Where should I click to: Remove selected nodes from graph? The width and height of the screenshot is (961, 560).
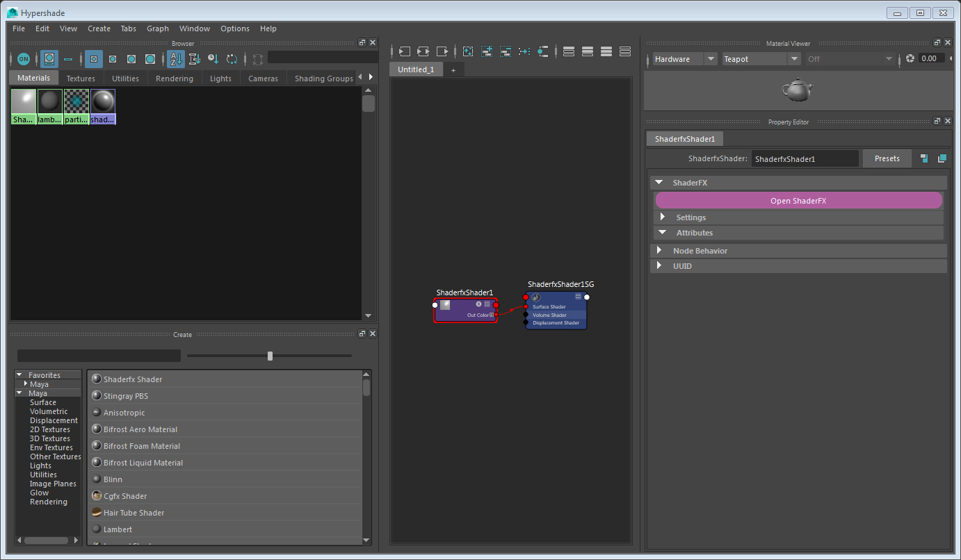(506, 51)
